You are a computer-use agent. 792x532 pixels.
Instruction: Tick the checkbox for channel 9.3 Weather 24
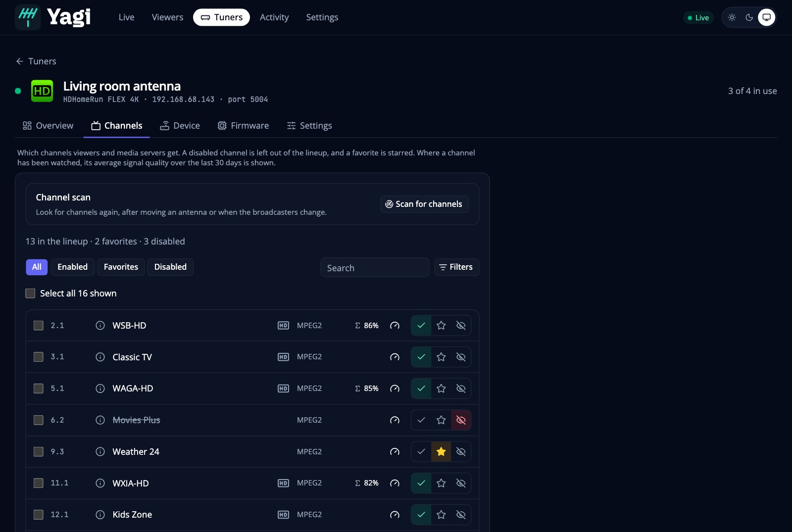38,451
